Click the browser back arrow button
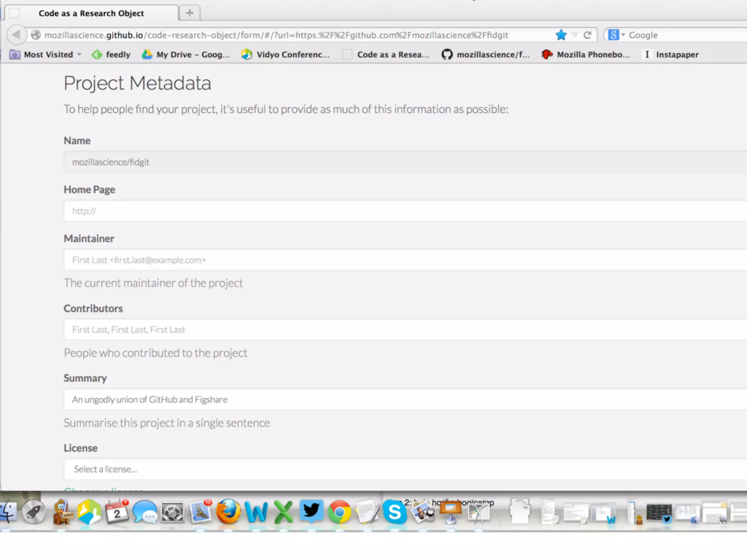Image resolution: width=747 pixels, height=560 pixels. pos(16,35)
